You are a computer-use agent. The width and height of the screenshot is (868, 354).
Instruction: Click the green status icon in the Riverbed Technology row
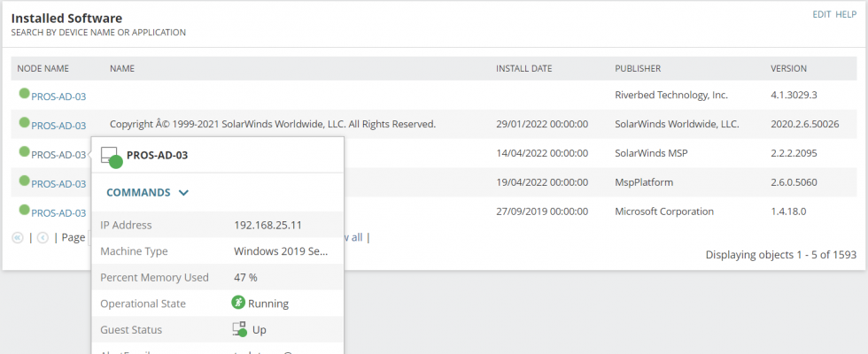coord(24,93)
